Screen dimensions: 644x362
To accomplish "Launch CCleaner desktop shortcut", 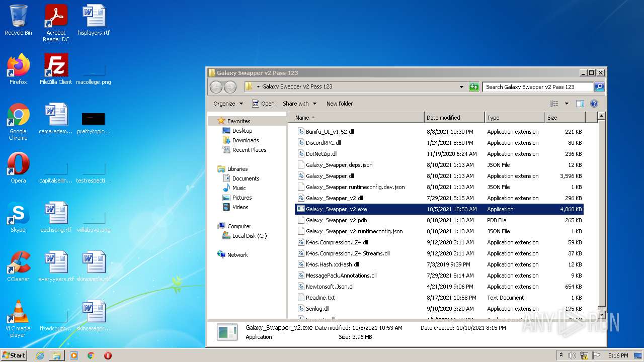I will (18, 266).
